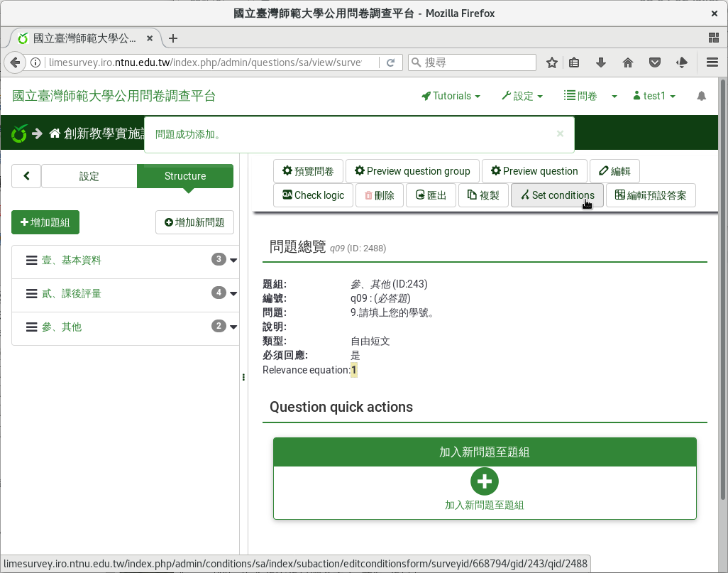Open the Tutorials dropdown menu

[x=451, y=96]
